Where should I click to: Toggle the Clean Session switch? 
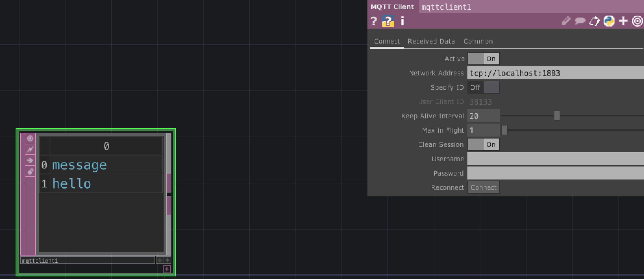tap(483, 145)
